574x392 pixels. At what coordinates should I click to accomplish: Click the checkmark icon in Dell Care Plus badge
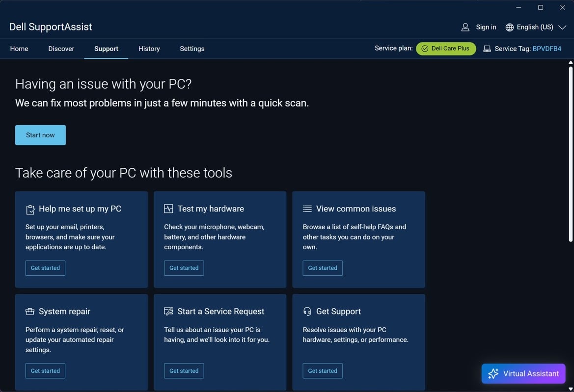(425, 49)
